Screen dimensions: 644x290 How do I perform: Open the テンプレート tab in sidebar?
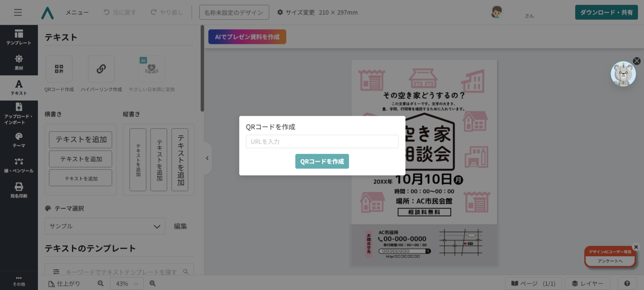pos(19,37)
